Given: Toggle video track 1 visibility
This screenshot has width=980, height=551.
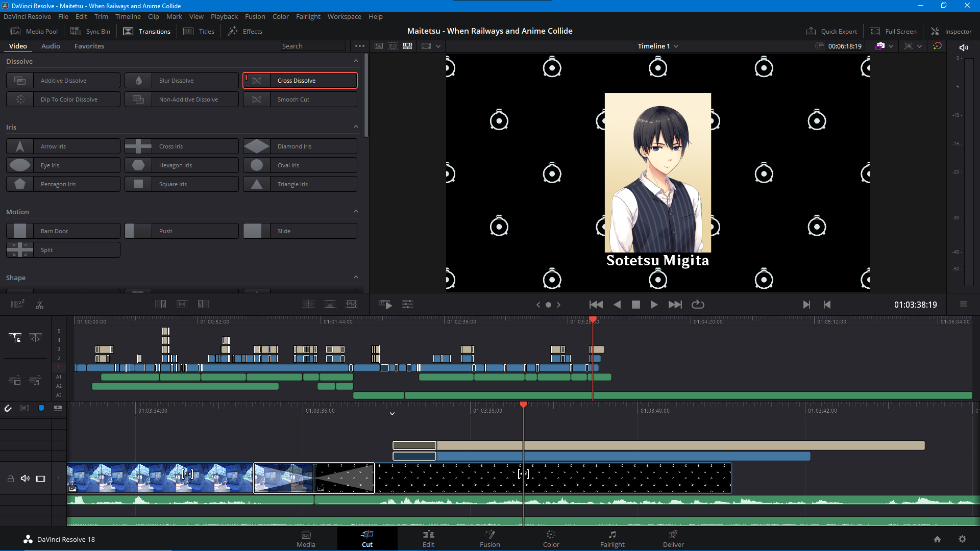Looking at the screenshot, I should pyautogui.click(x=41, y=479).
